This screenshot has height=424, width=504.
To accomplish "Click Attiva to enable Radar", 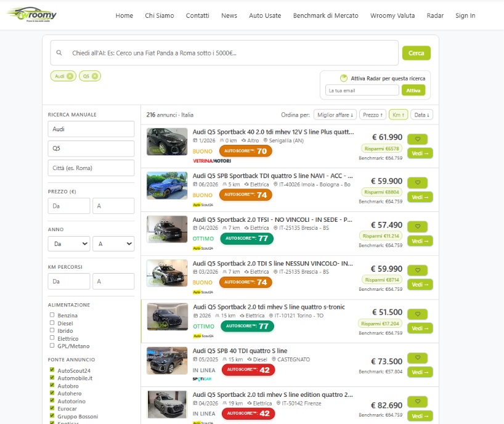I will [413, 91].
